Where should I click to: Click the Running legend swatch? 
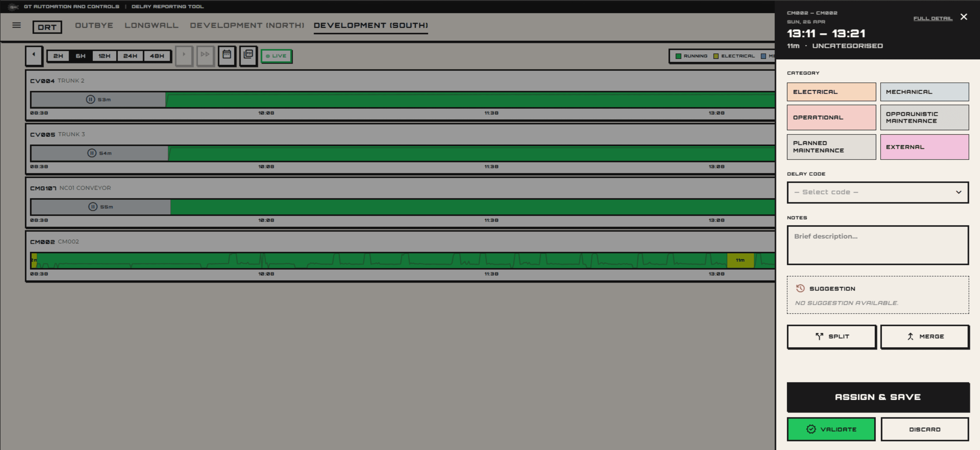678,56
